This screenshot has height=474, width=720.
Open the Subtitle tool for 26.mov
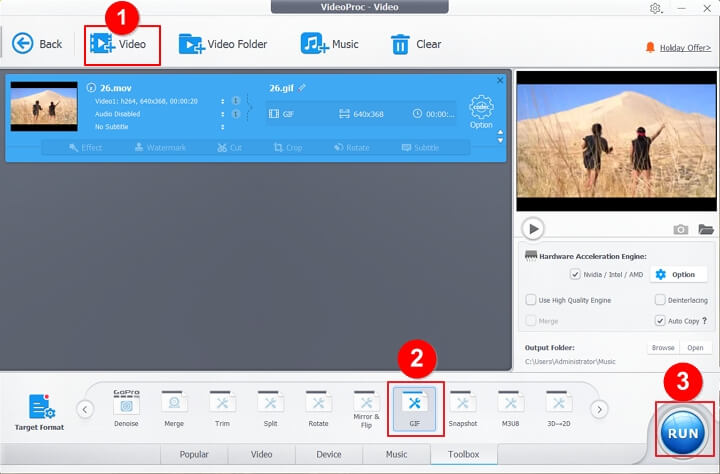point(420,147)
